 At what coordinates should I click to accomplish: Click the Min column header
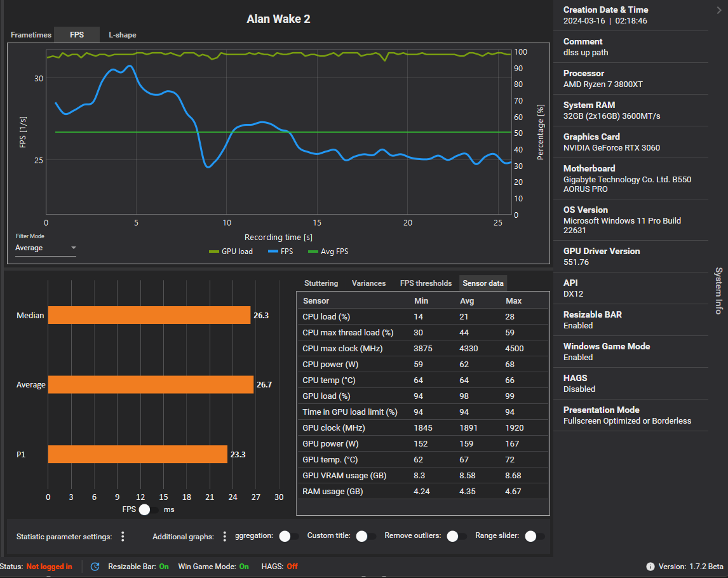click(421, 301)
